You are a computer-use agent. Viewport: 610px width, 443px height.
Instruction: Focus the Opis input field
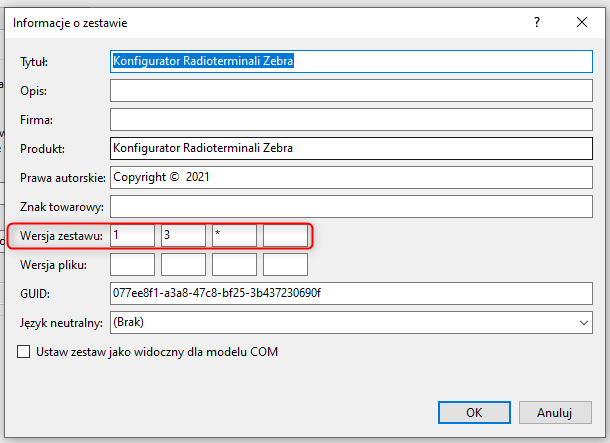point(350,91)
